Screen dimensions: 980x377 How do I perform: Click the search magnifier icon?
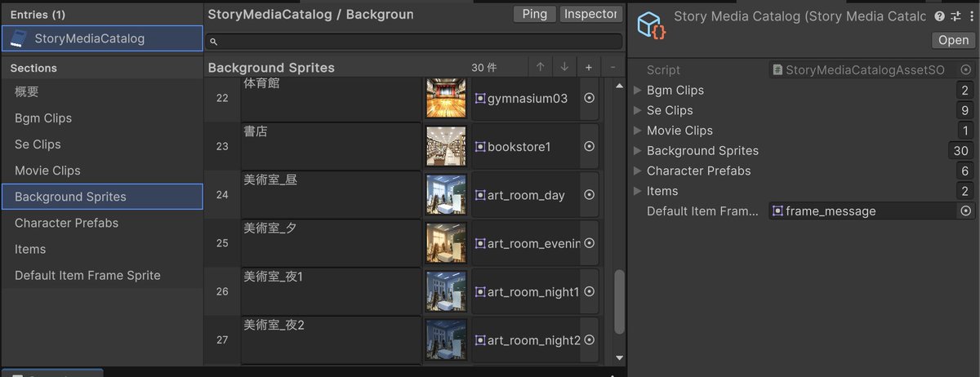coord(214,41)
